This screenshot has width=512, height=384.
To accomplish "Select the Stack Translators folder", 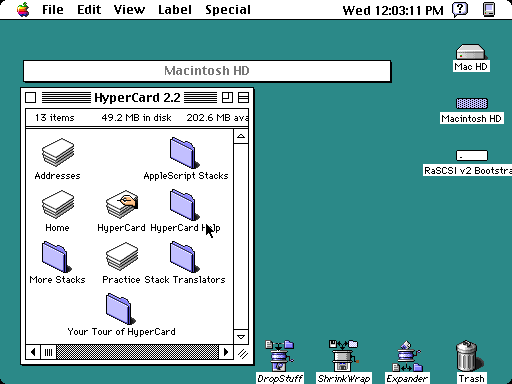I will 184,257.
